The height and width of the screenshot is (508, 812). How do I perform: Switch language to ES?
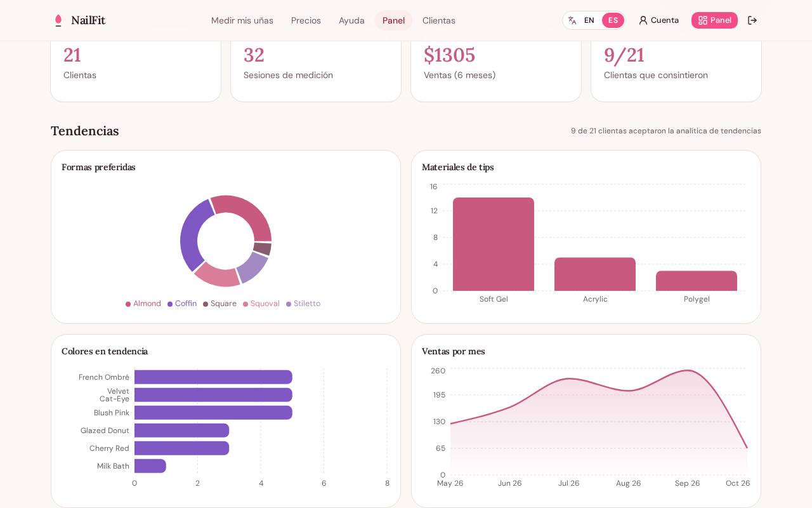pyautogui.click(x=613, y=20)
